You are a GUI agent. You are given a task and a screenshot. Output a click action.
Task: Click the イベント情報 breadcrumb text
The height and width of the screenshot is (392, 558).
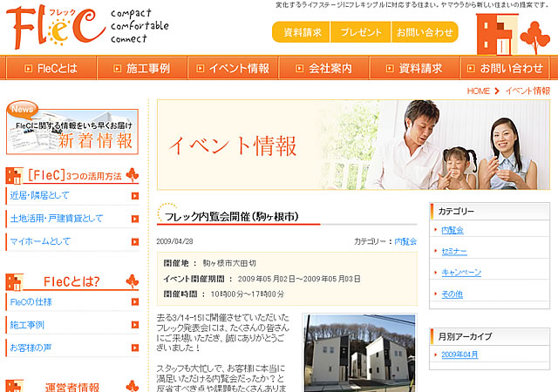527,91
